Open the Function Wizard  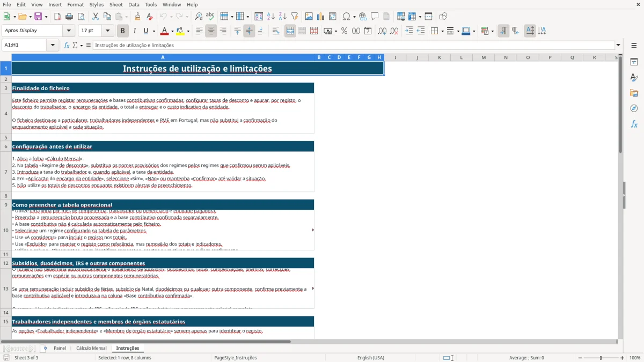[67, 45]
